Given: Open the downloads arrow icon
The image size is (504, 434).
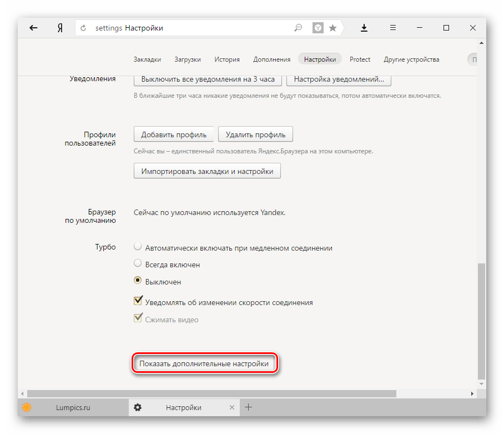Looking at the screenshot, I should click(x=365, y=28).
